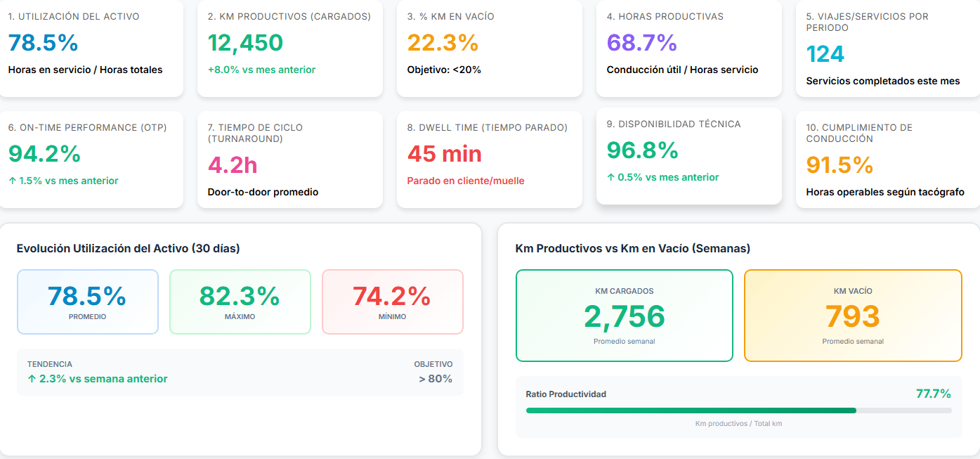Click the Evolución Utilización del Activo heading
980x459 pixels.
click(x=129, y=248)
